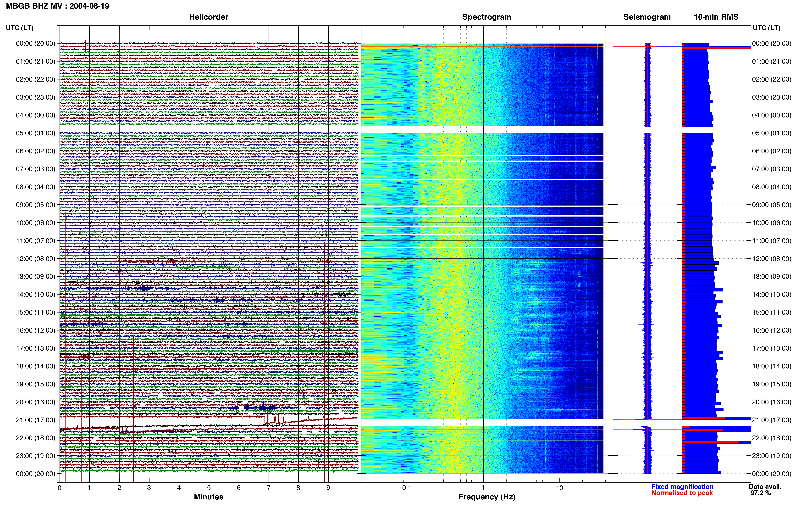The height and width of the screenshot is (508, 812).
Task: Click Helicorder axis label '05:00 (01:00)'
Action: (36, 133)
